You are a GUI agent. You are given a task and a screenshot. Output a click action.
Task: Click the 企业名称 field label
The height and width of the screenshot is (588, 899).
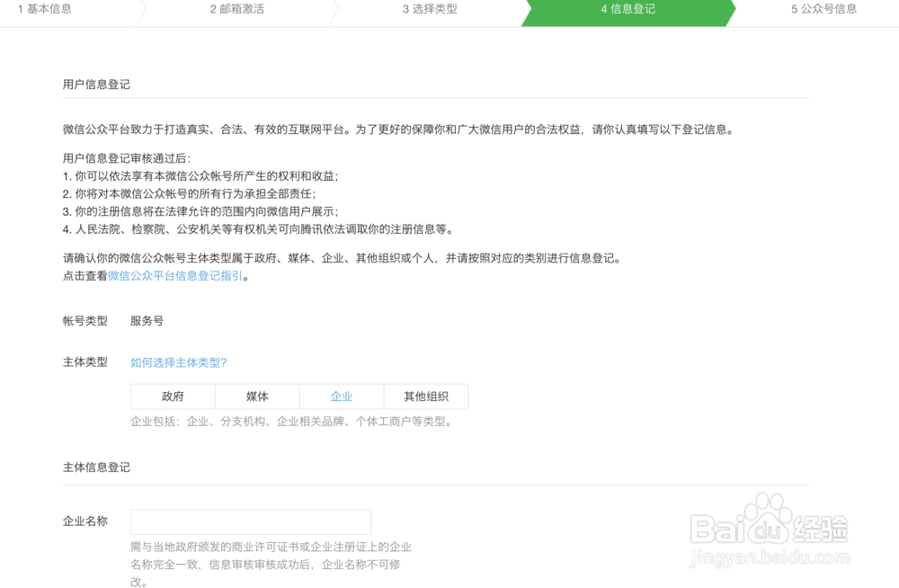click(x=85, y=521)
